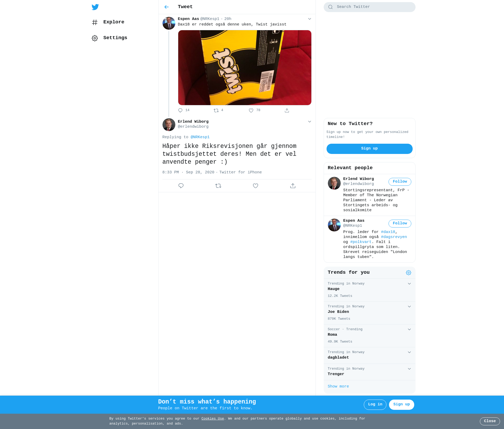Image resolution: width=504 pixels, height=429 pixels.
Task: Open Espen Aas profile avatar in tweet
Action: click(169, 23)
